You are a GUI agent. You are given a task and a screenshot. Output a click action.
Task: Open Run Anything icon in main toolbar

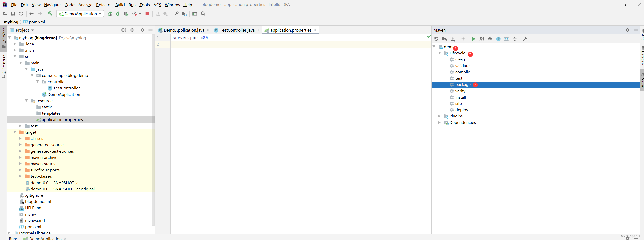[x=195, y=14]
